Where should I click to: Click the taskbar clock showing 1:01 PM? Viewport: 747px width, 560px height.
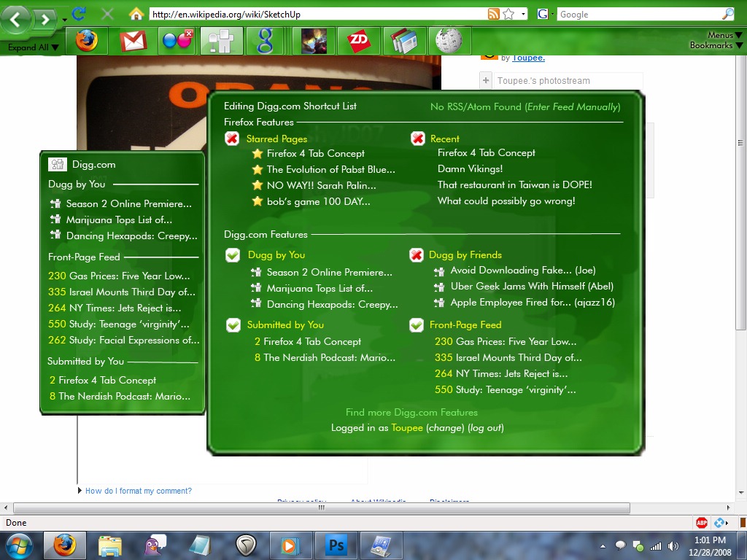pyautogui.click(x=710, y=546)
